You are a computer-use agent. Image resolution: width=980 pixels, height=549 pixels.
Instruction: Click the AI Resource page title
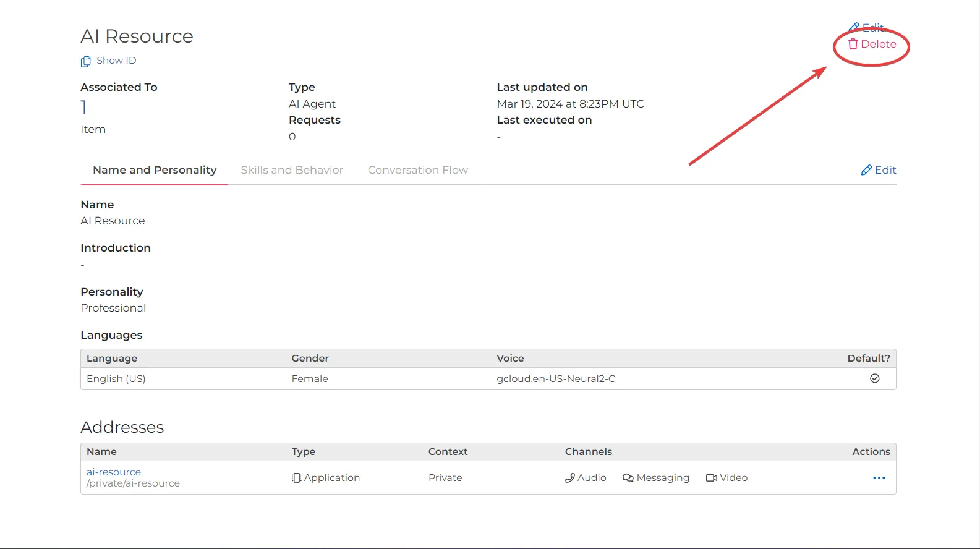click(x=137, y=36)
